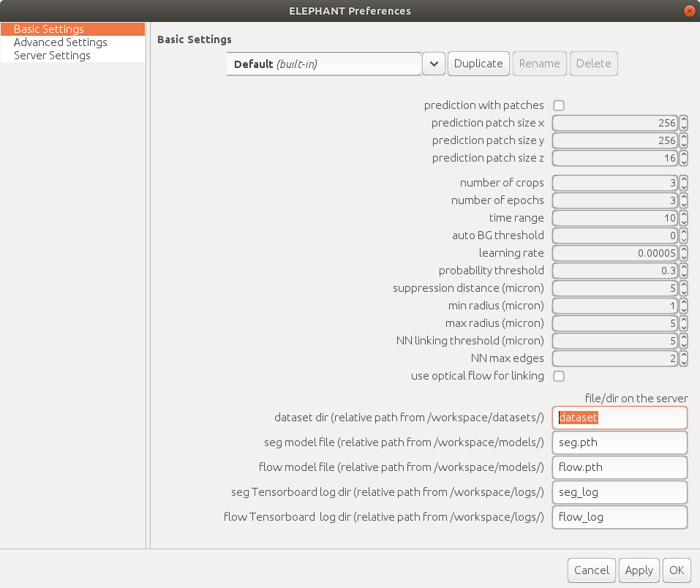Click the seg Tensorboard log dir field
The height and width of the screenshot is (588, 700).
[620, 492]
